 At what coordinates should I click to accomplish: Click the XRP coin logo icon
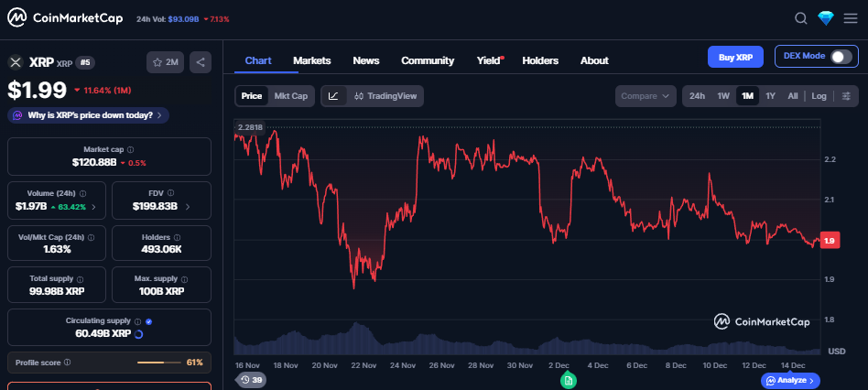tap(16, 62)
